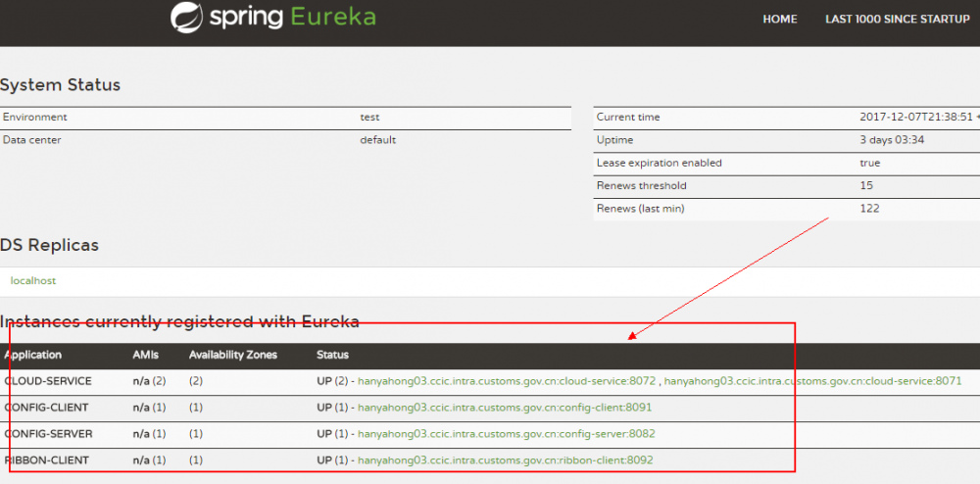Viewport: 980px width, 484px height.
Task: Open ribbon-client:8092 instance link
Action: (505, 460)
